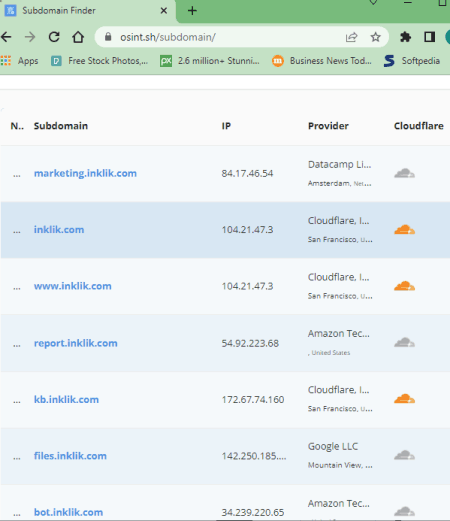Click the N.. column header
This screenshot has width=450, height=521.
pos(17,126)
